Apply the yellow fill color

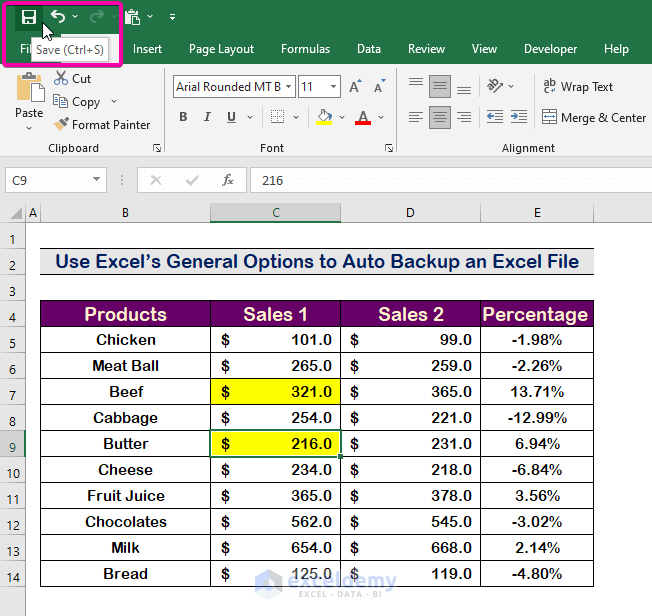[x=323, y=117]
